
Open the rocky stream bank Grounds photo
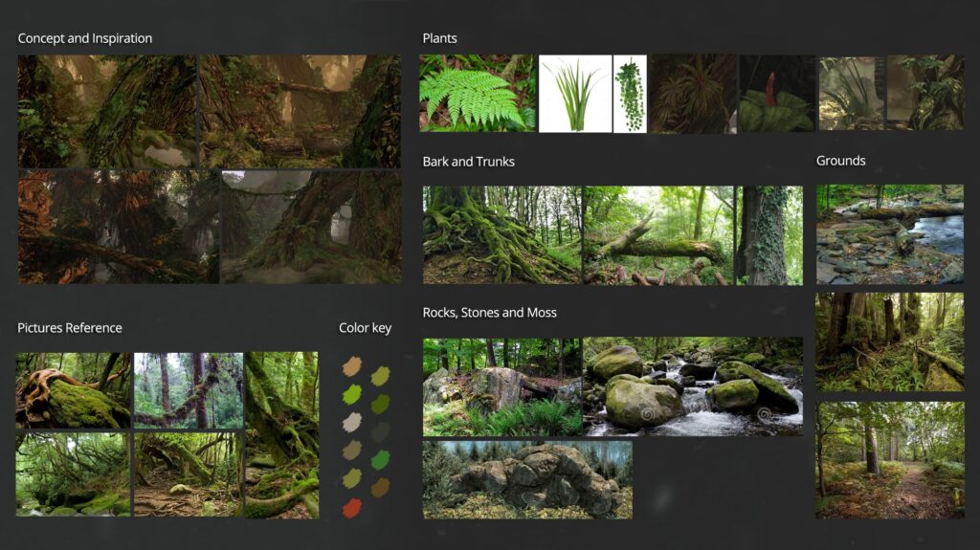coord(889,234)
